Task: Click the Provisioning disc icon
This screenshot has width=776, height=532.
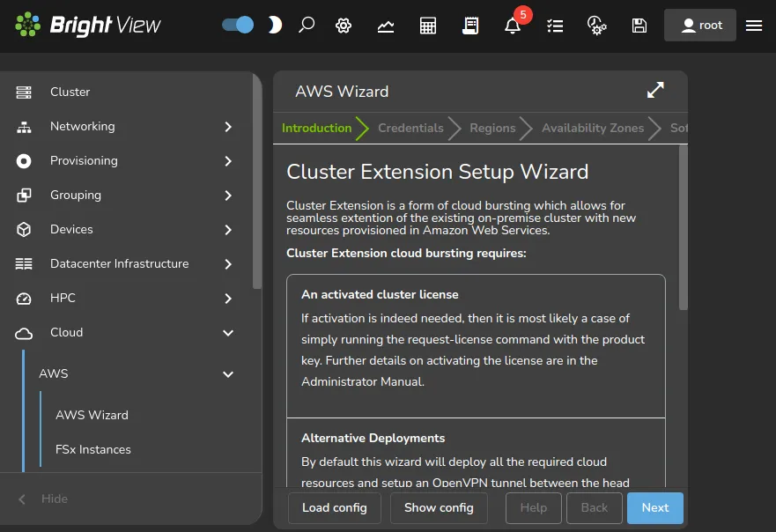Action: pos(24,161)
